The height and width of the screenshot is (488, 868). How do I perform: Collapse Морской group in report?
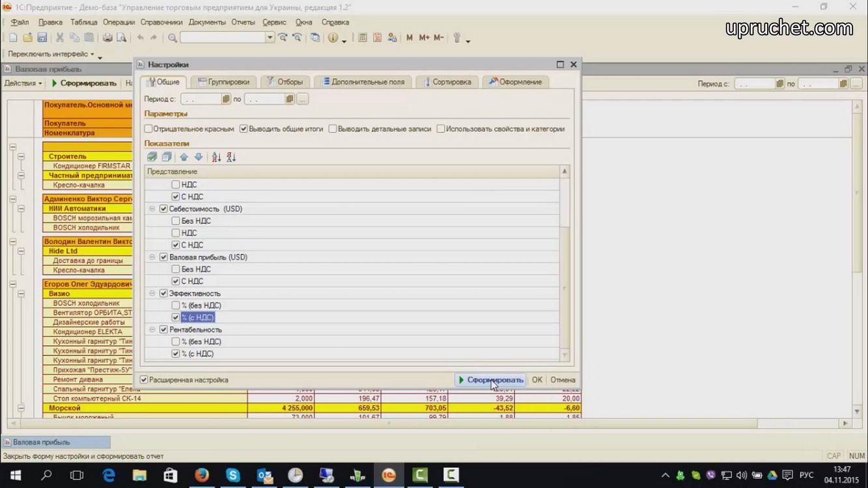click(x=21, y=408)
